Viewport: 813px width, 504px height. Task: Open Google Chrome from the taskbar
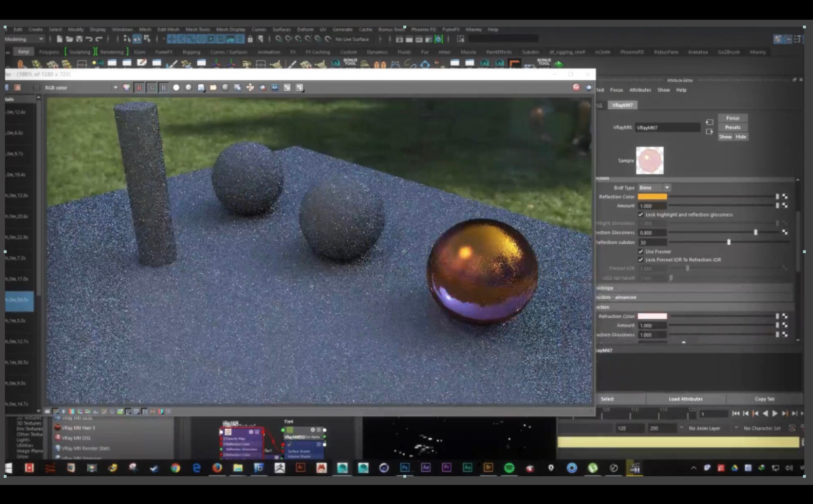(x=175, y=468)
